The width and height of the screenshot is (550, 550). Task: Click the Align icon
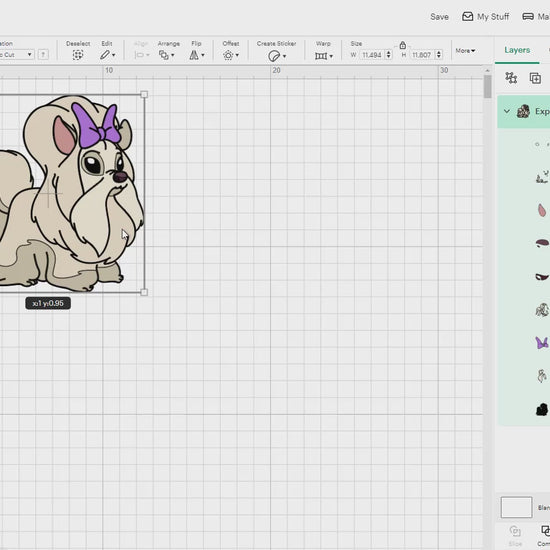[139, 55]
